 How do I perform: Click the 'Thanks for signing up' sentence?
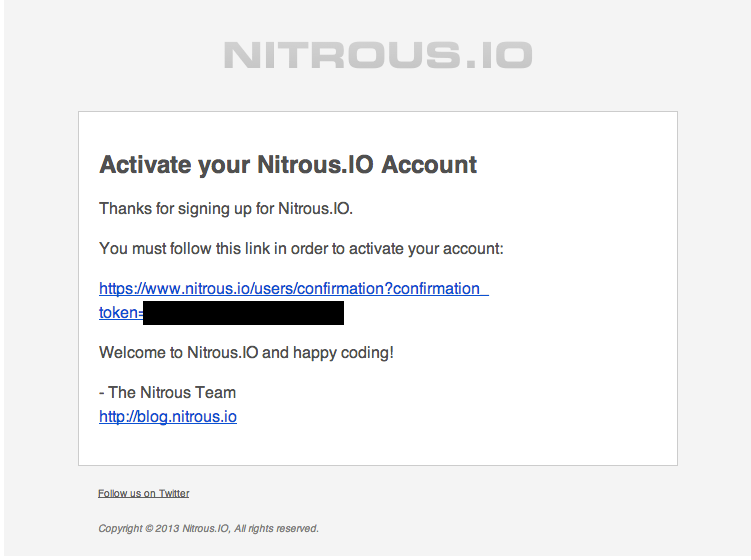coord(226,209)
